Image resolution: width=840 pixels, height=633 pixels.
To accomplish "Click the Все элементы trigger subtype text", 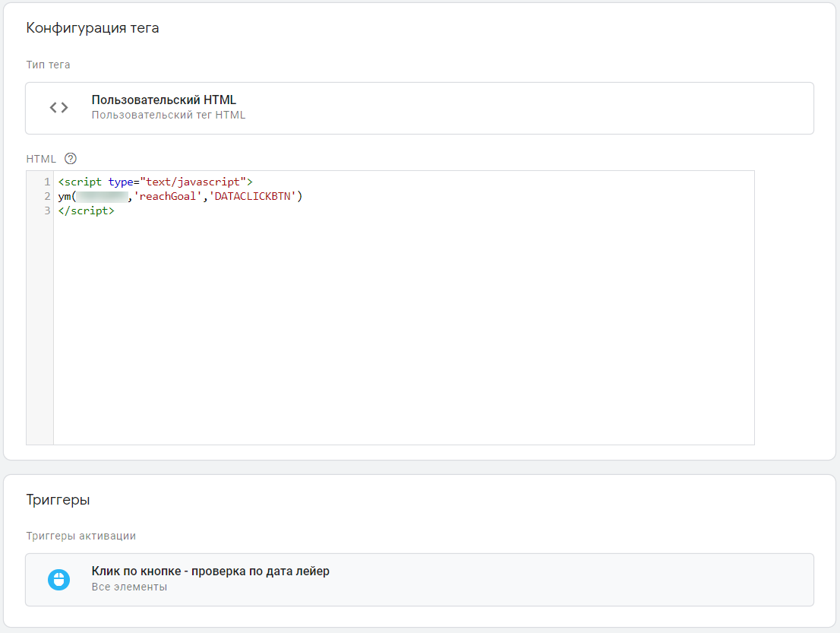I will tap(129, 587).
